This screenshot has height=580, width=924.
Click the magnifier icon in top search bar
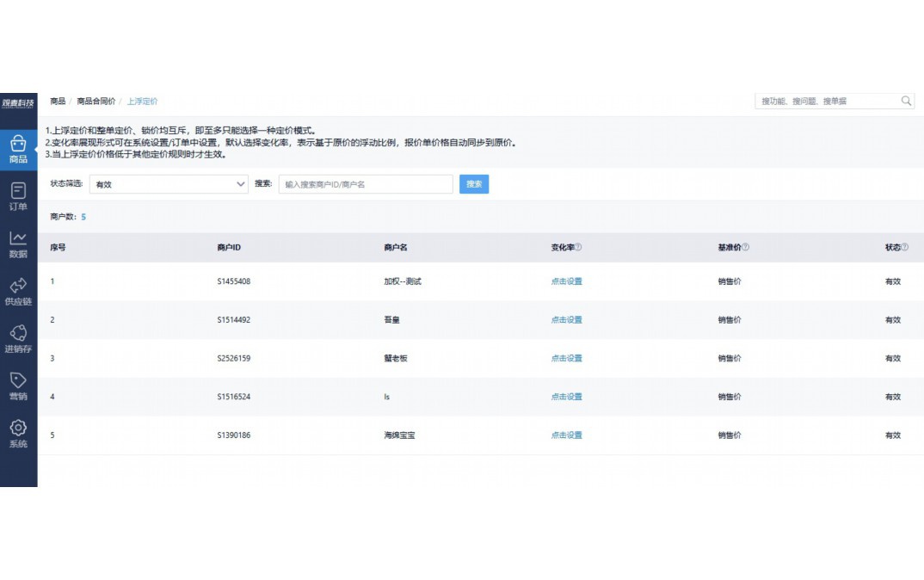(x=906, y=101)
